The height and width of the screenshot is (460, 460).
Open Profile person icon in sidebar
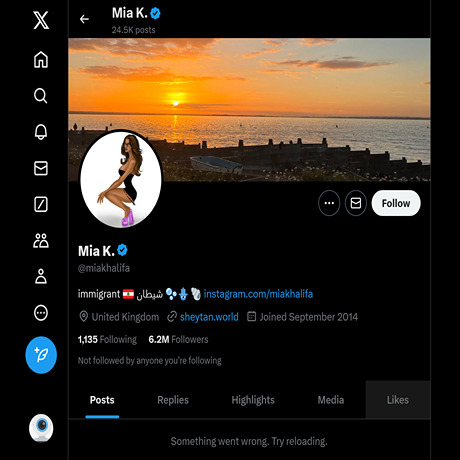[x=41, y=276]
